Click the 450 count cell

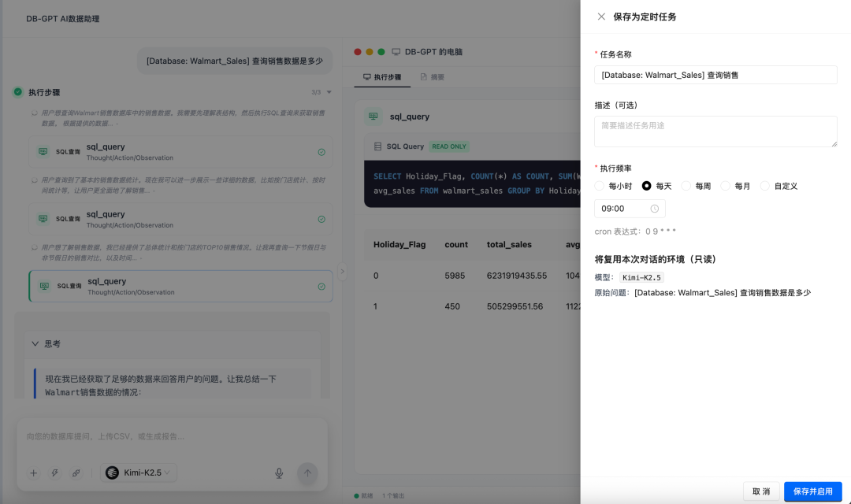[x=452, y=306]
